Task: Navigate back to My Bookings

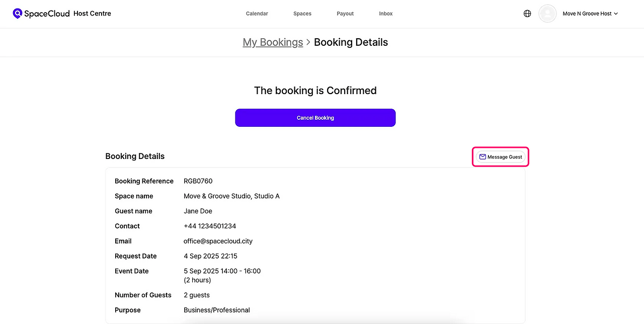Action: pyautogui.click(x=273, y=42)
